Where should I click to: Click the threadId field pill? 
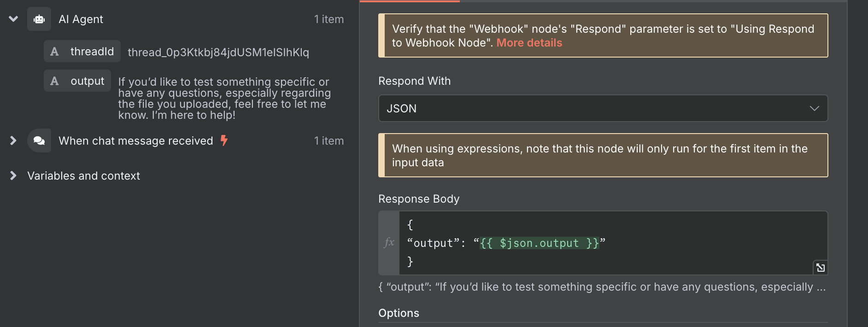pyautogui.click(x=82, y=51)
